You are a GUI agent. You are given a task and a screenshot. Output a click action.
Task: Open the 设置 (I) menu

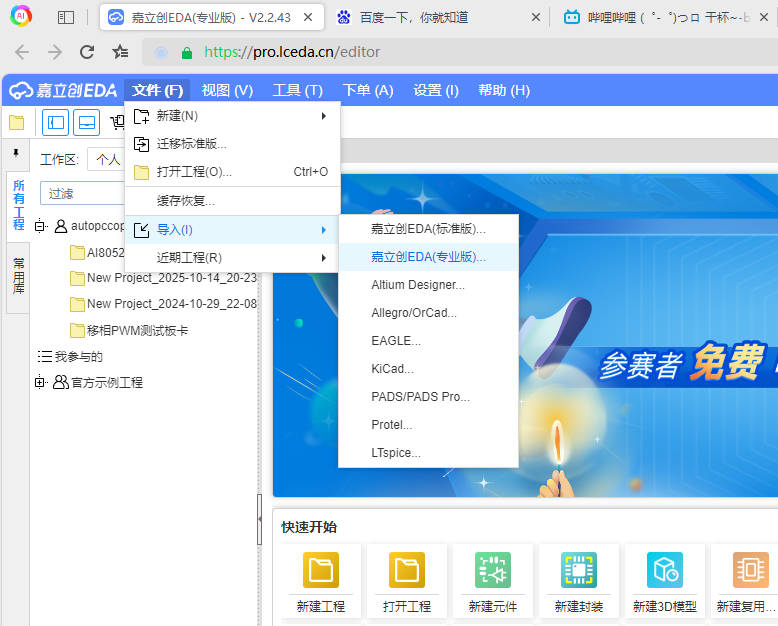(436, 90)
